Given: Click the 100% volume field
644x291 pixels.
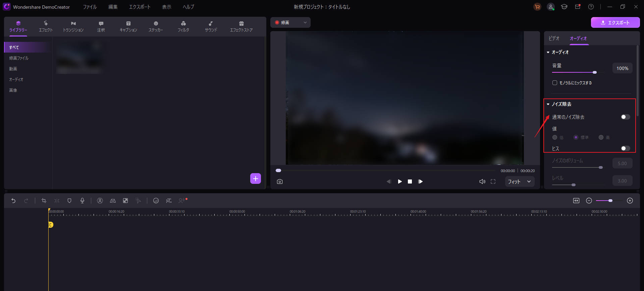Looking at the screenshot, I should [x=623, y=68].
